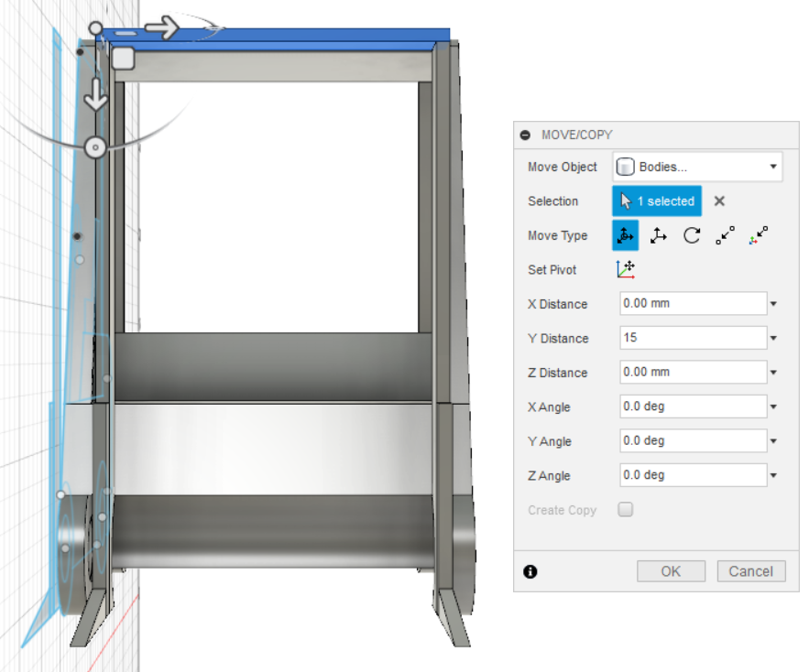Click the X Angle input field
Viewport: 809px width, 672px height.
pyautogui.click(x=693, y=406)
